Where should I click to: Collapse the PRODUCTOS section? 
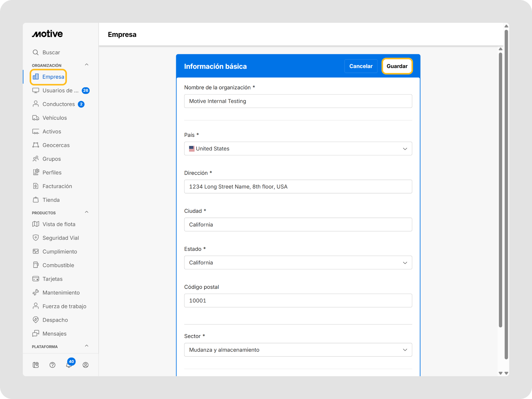pos(87,212)
